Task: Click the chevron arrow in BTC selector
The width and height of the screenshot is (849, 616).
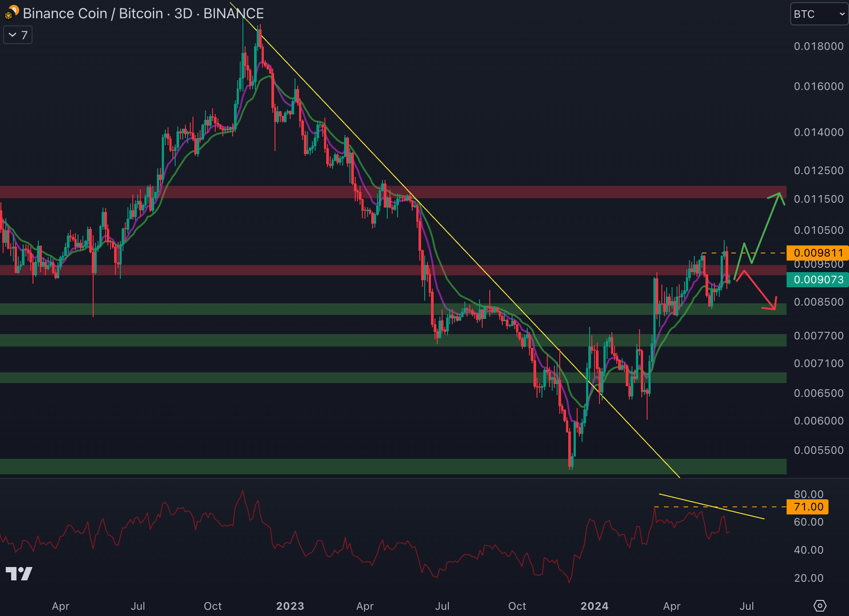Action: pos(841,14)
